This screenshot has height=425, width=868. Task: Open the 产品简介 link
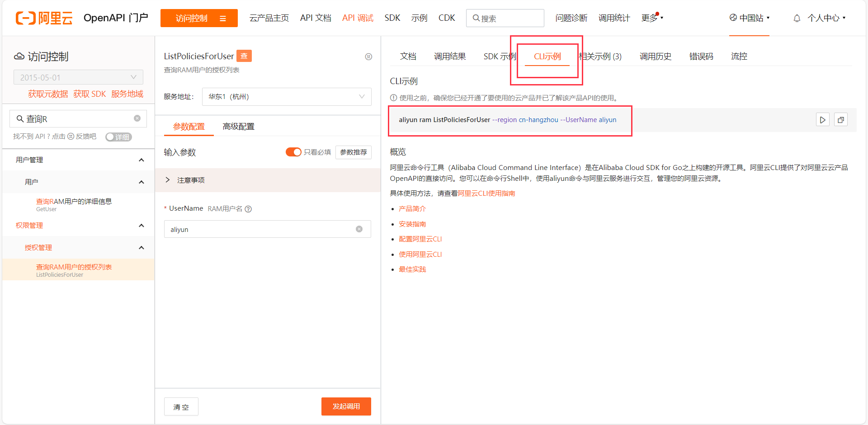click(412, 209)
